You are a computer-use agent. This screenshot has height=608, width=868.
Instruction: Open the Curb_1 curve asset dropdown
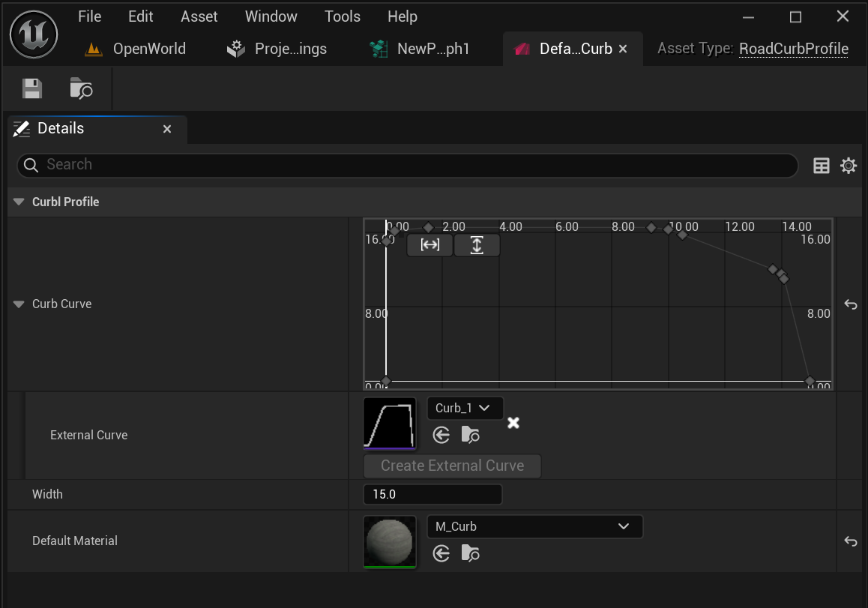pyautogui.click(x=465, y=408)
